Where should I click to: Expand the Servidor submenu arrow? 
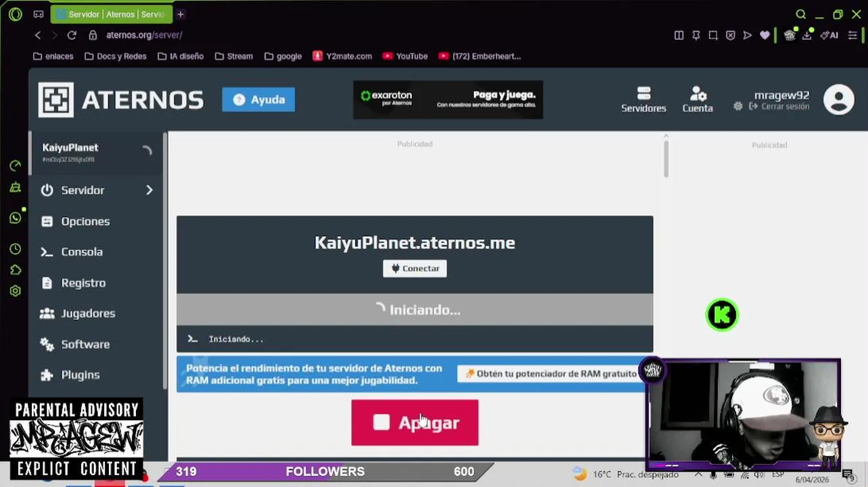tap(149, 190)
